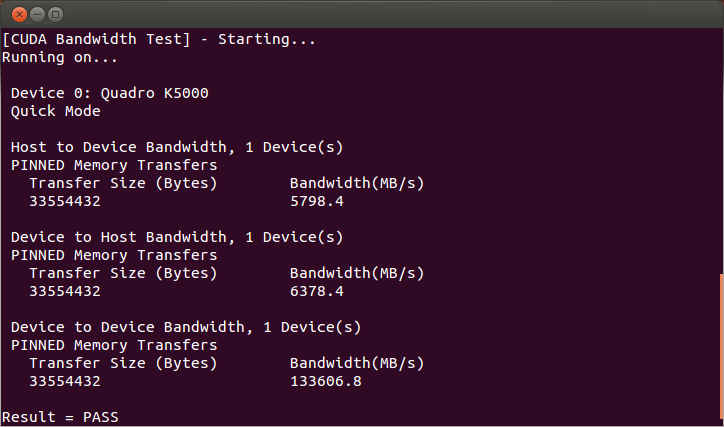Screen dimensions: 724x427
Task: Click the empty terminal title bar
Action: click(380, 14)
